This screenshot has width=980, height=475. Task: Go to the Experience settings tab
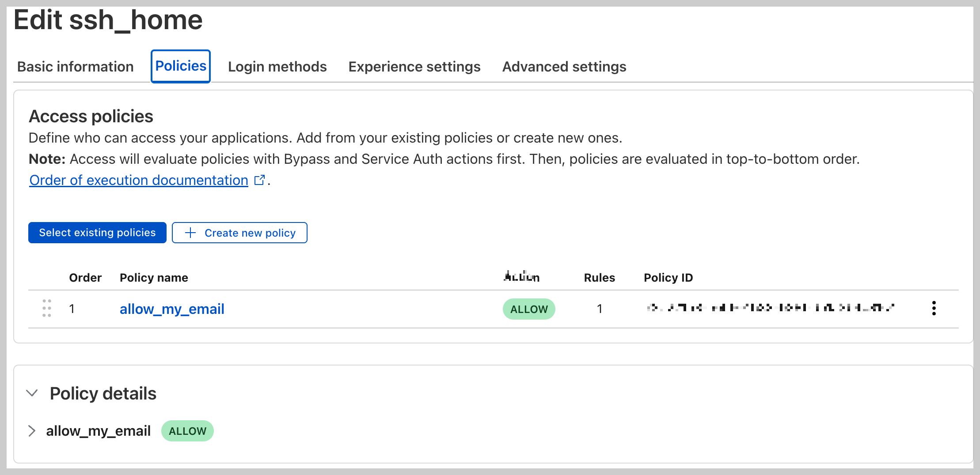pos(414,67)
